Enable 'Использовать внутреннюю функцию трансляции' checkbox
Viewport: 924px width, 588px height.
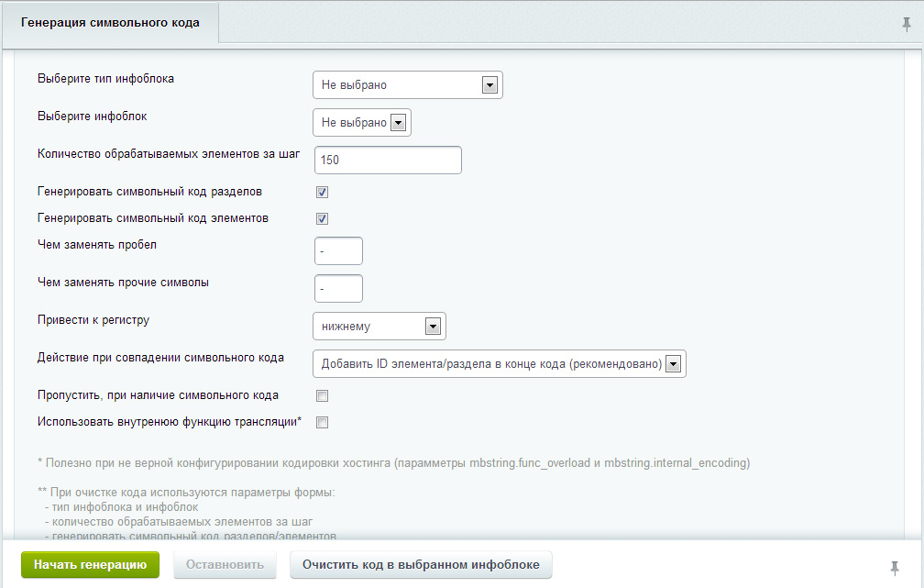click(322, 423)
